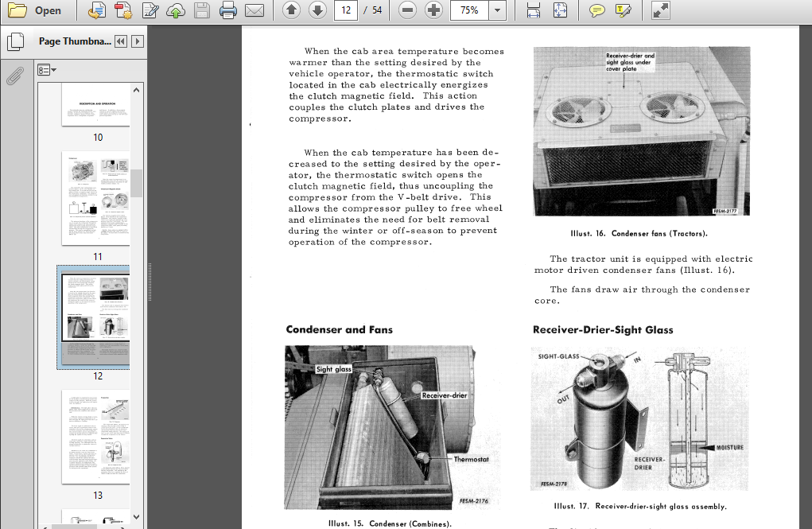Click the 'Receiver-Drier-Sight Glass' heading
Screen dimensions: 812x529
click(603, 329)
